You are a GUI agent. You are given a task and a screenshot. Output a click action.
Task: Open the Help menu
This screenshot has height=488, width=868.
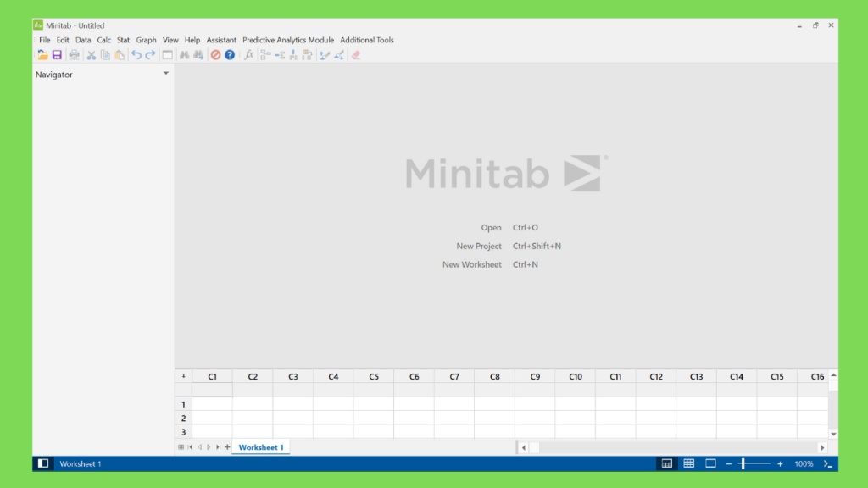coord(192,40)
